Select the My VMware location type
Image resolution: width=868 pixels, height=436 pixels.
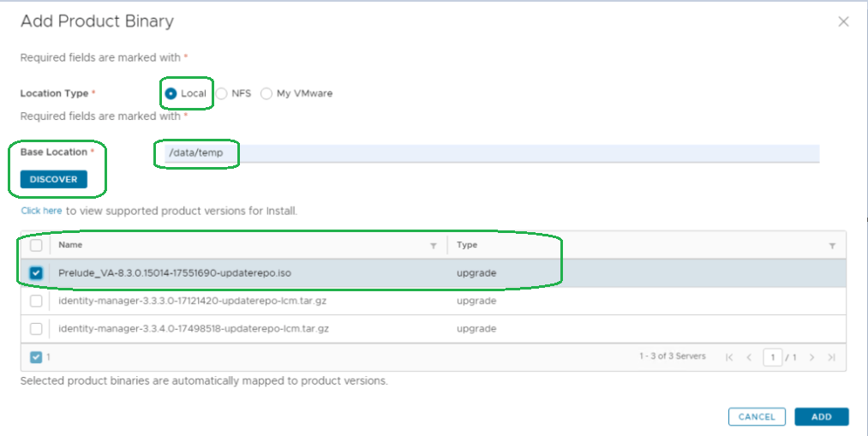pyautogui.click(x=266, y=93)
